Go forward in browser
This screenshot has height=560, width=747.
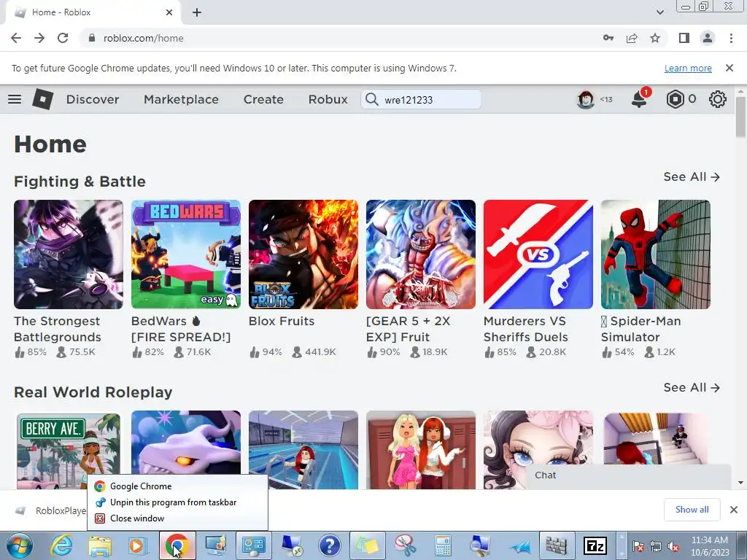[39, 38]
